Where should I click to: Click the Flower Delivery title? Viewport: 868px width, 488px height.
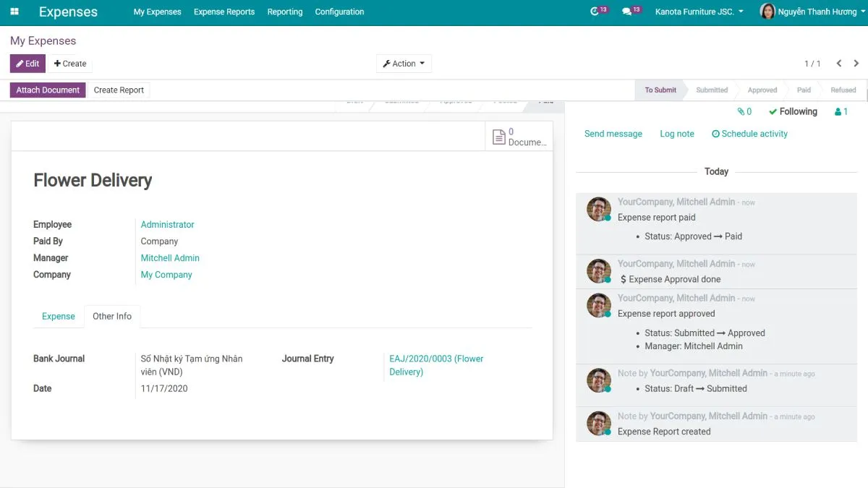coord(93,180)
